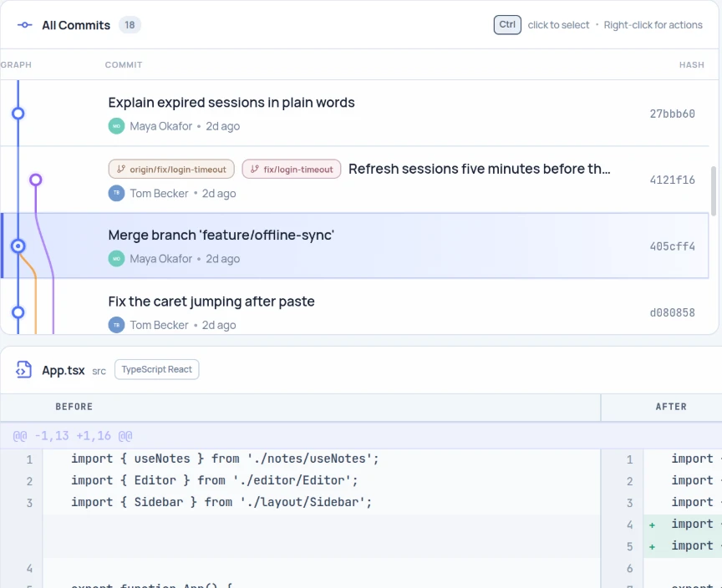This screenshot has width=722, height=588.
Task: Click the origin/fix/login-timeout branch tag
Action: pos(171,170)
